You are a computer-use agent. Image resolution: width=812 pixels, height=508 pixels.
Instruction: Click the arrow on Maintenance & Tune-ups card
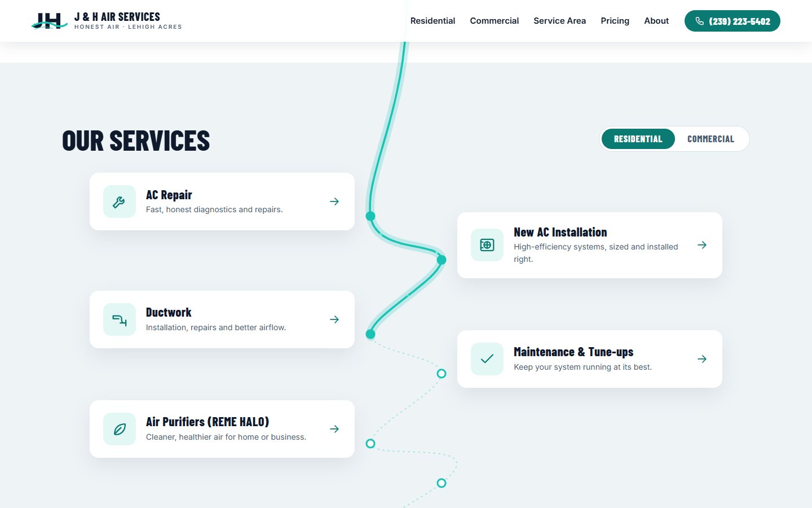click(702, 359)
